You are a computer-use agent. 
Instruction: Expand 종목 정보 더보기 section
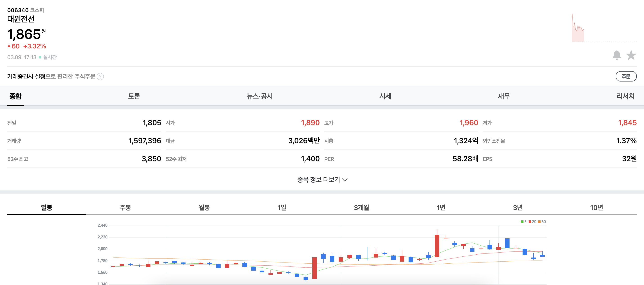(x=322, y=180)
